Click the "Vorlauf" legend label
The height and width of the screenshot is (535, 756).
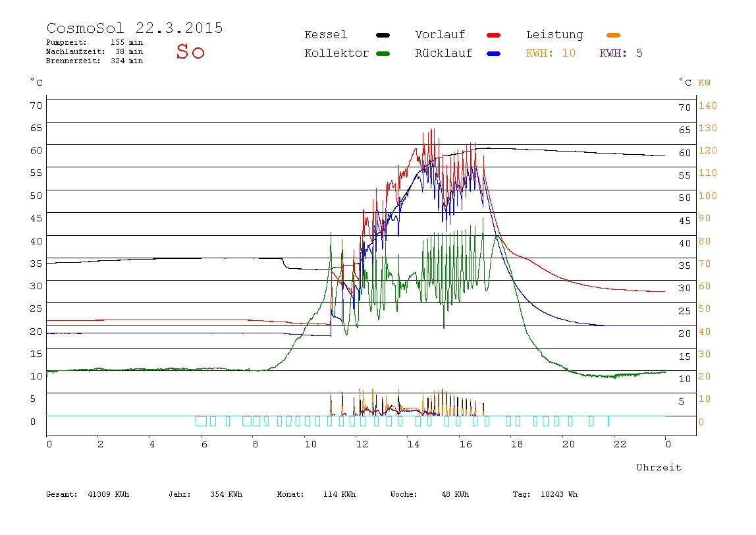tap(440, 35)
